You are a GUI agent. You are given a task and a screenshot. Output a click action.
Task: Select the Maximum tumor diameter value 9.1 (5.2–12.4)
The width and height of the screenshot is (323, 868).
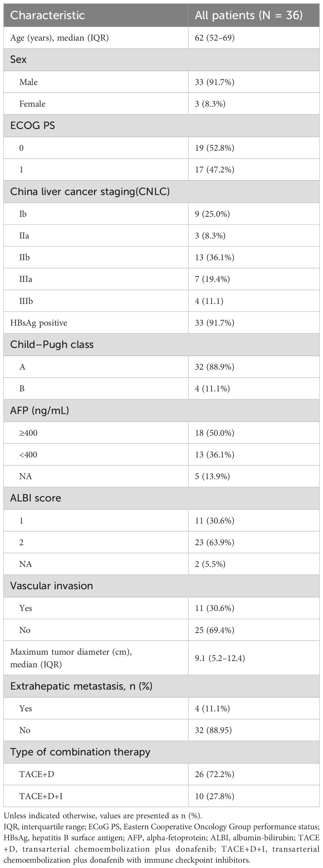coord(220,658)
